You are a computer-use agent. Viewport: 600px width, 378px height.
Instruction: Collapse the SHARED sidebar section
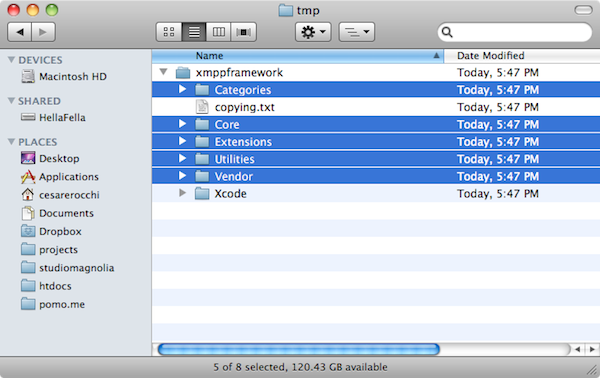click(x=11, y=101)
